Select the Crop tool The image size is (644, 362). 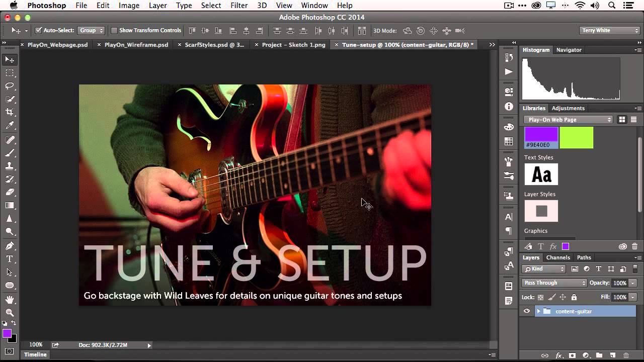(x=10, y=112)
